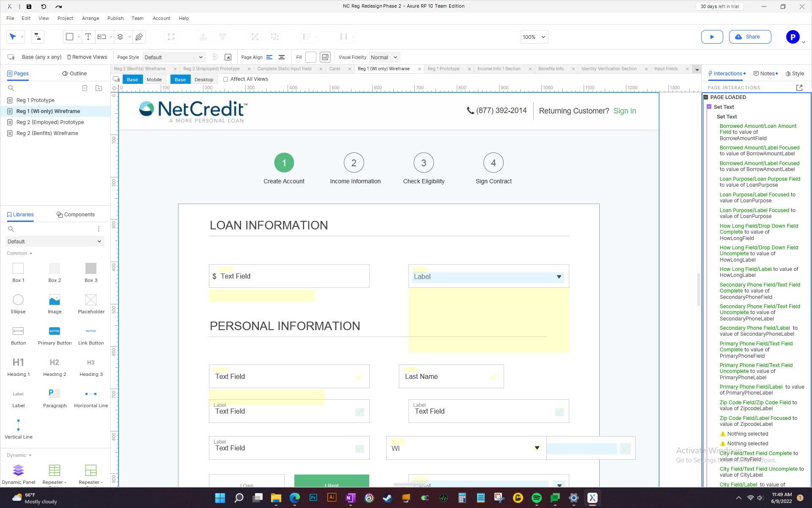Open the File menu

click(10, 18)
